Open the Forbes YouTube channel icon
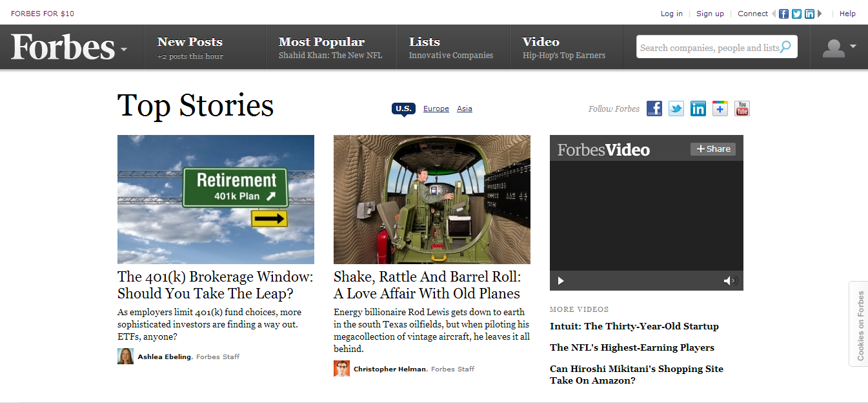The height and width of the screenshot is (403, 868). pos(742,108)
